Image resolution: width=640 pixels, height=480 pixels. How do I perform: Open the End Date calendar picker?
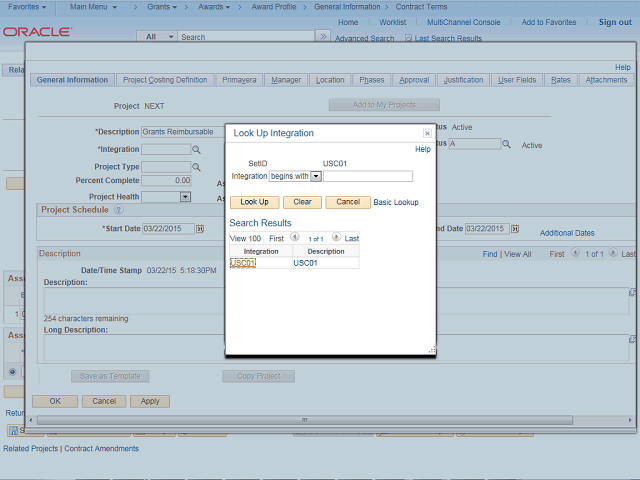515,229
